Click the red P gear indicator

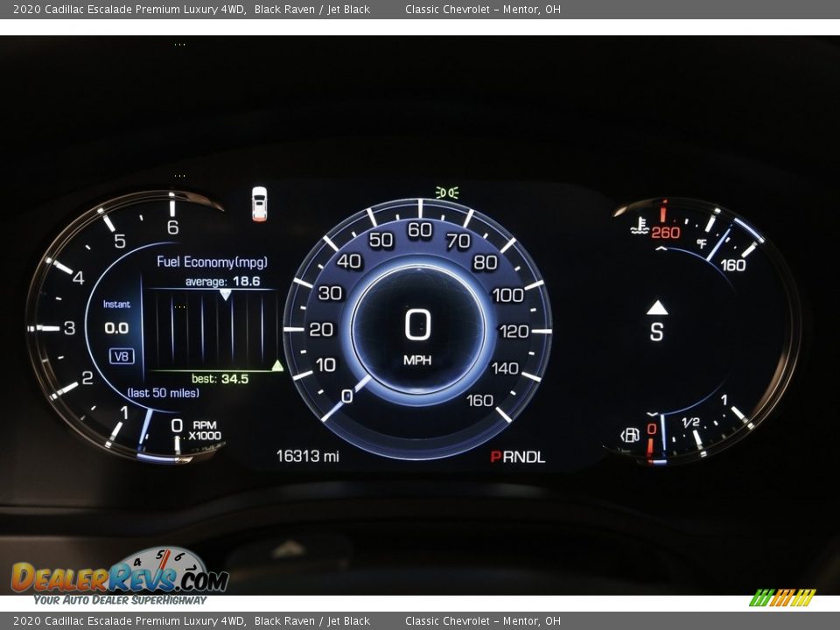click(495, 457)
